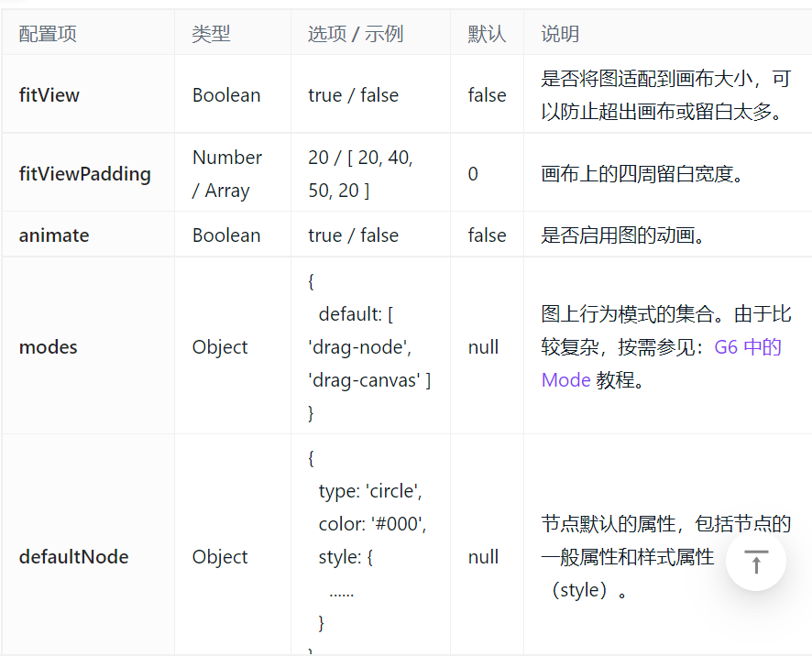Click the true / false options for fitView
Screen dimensions: 812x656
pos(352,94)
